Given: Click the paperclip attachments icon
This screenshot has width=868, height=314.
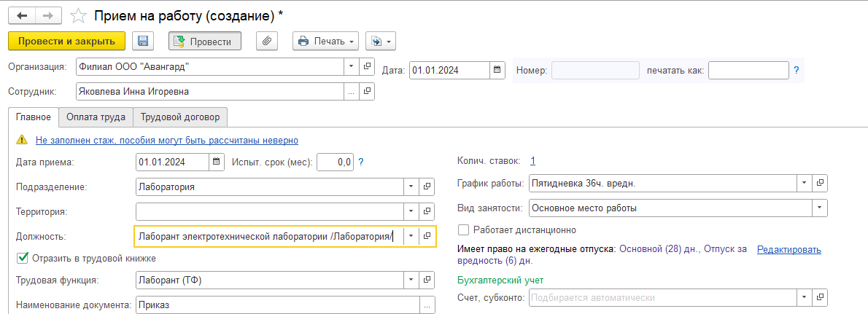Looking at the screenshot, I should coord(267,41).
